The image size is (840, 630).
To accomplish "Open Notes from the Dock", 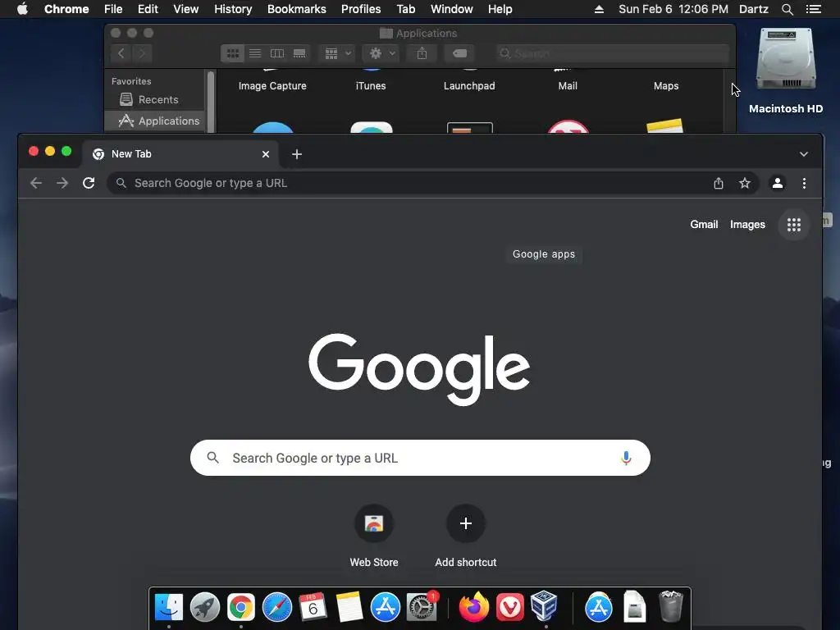I will [x=349, y=608].
